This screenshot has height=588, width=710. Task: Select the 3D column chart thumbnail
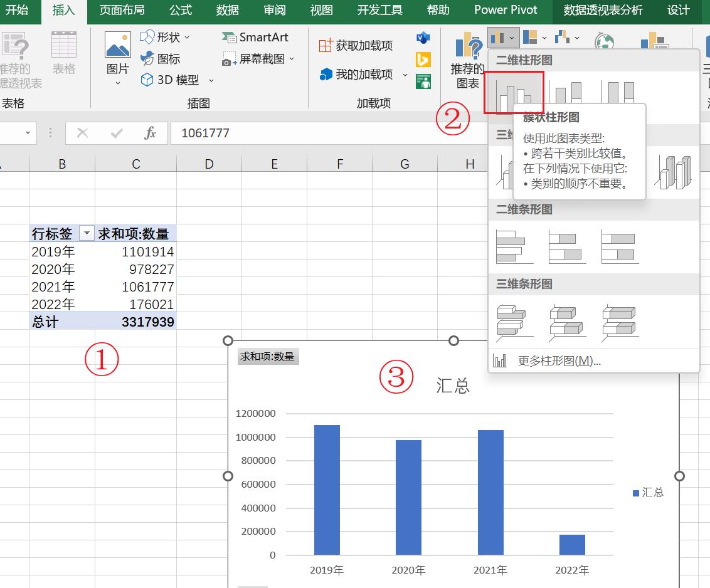point(673,172)
